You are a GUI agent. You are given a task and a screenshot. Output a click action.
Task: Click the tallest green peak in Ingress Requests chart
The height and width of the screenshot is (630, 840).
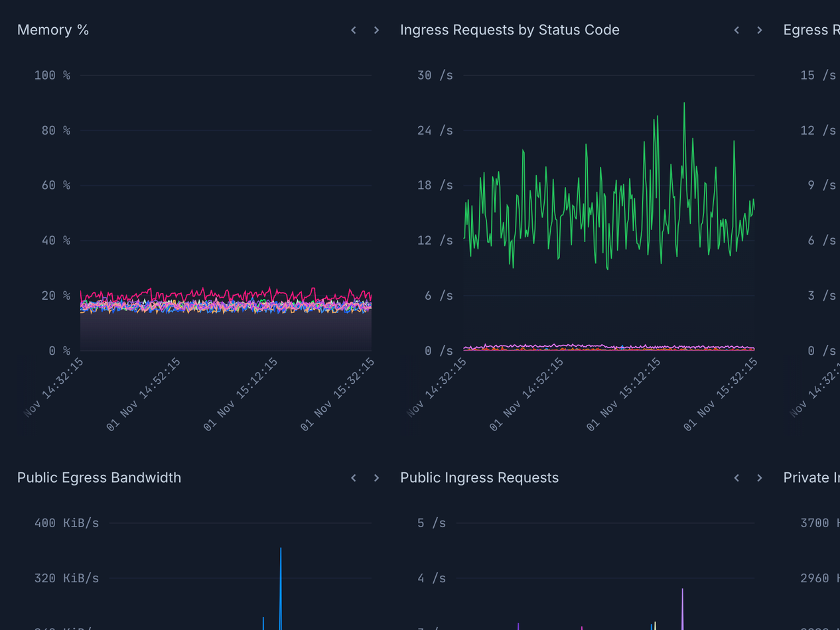(684, 104)
